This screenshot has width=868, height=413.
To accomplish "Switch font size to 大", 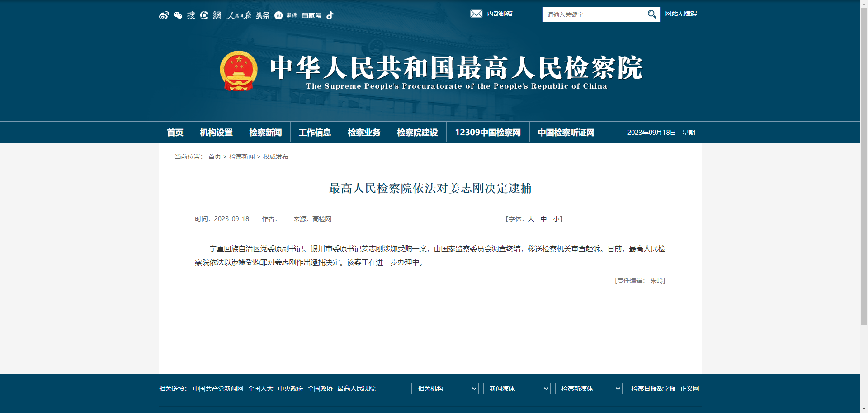I will click(x=531, y=219).
